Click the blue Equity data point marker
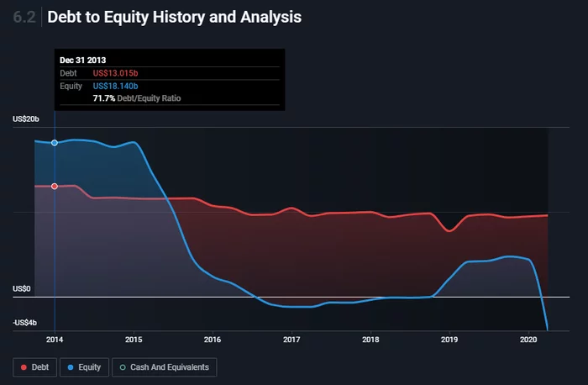The image size is (588, 385). tap(55, 143)
